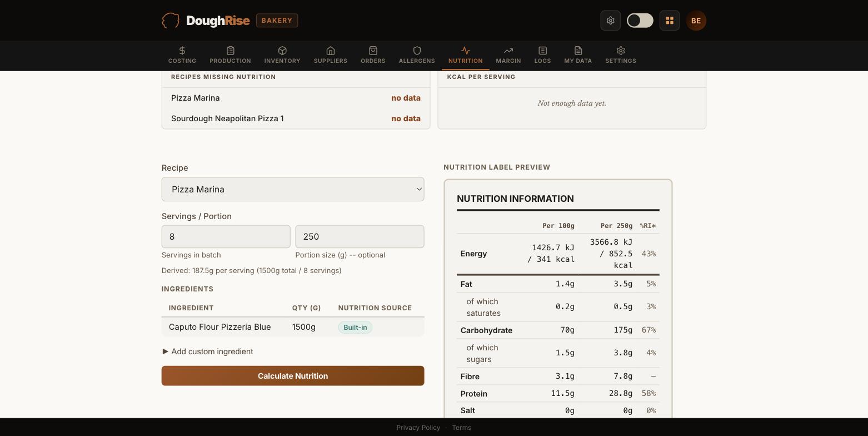Open the Allergens tab label

pos(417,61)
